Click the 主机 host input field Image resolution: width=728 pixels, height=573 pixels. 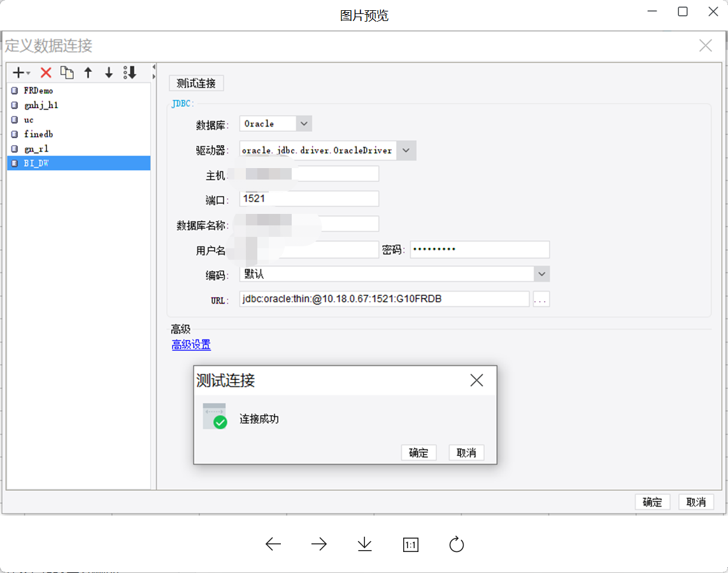click(309, 174)
